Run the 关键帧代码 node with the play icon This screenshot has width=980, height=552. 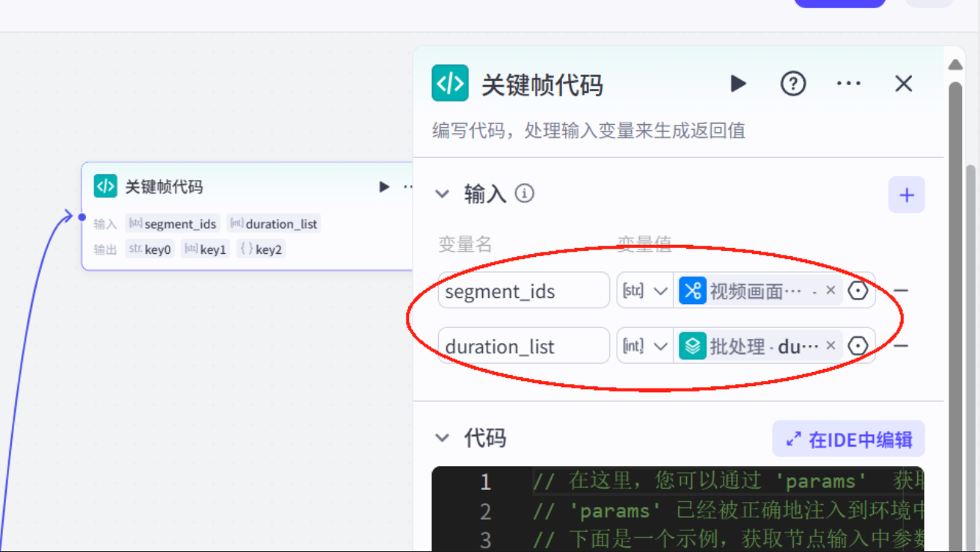coord(738,84)
